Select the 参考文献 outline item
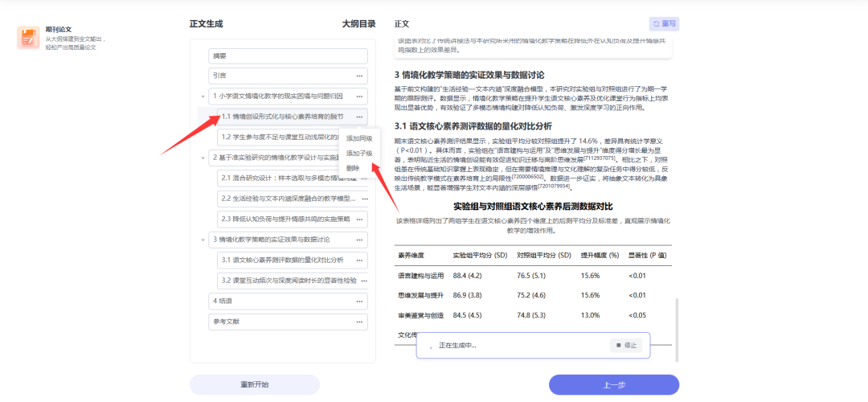 coord(288,322)
